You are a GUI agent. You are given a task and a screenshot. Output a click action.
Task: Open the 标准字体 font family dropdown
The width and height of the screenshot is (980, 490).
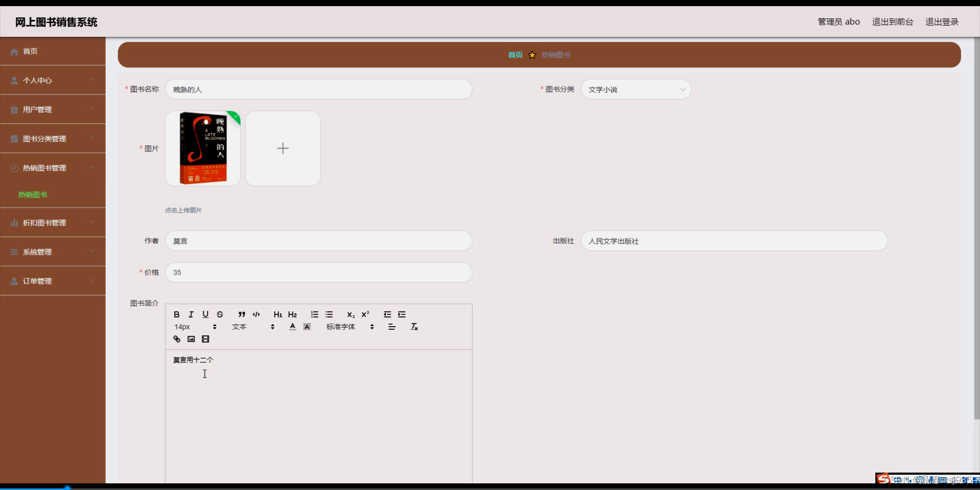(x=350, y=327)
